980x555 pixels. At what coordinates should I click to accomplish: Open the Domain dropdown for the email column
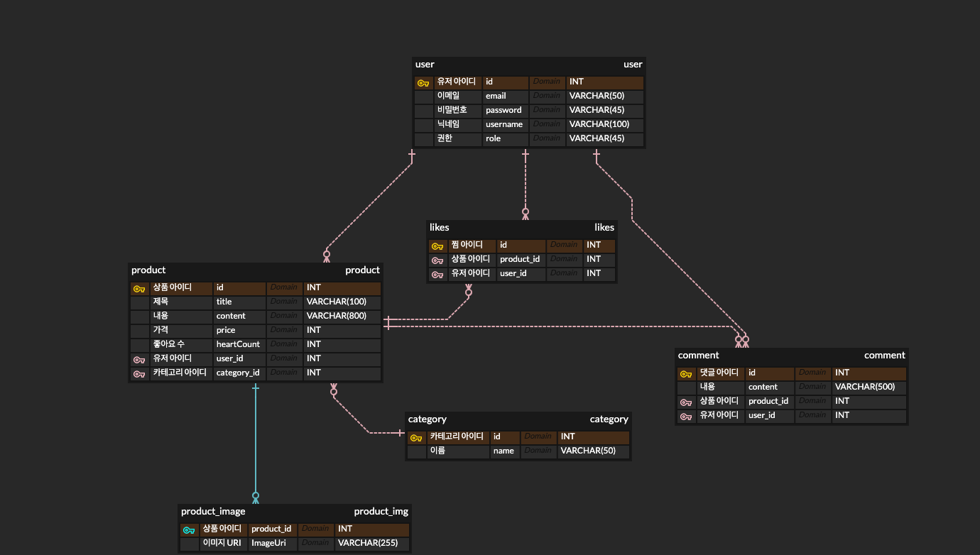546,95
